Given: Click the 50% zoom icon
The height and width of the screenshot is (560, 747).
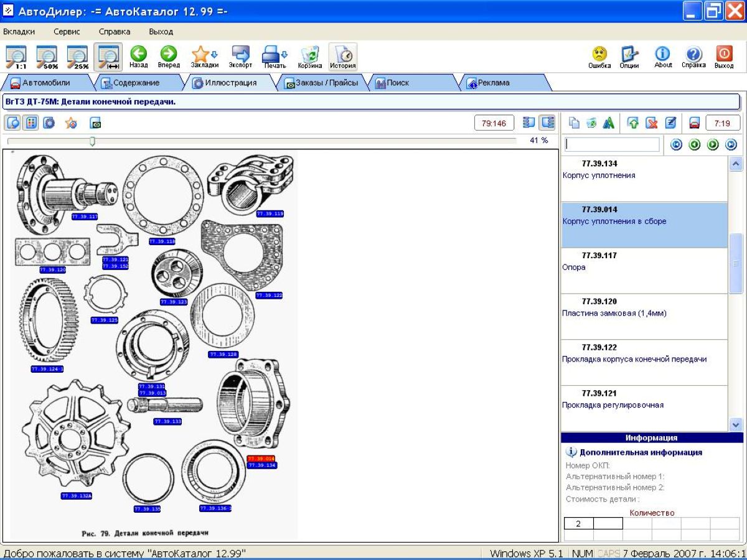Looking at the screenshot, I should [x=47, y=57].
